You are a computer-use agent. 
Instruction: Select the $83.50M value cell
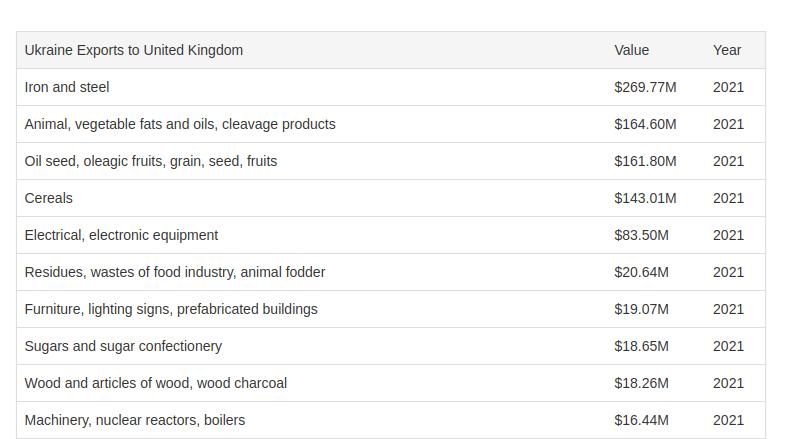[x=641, y=235]
